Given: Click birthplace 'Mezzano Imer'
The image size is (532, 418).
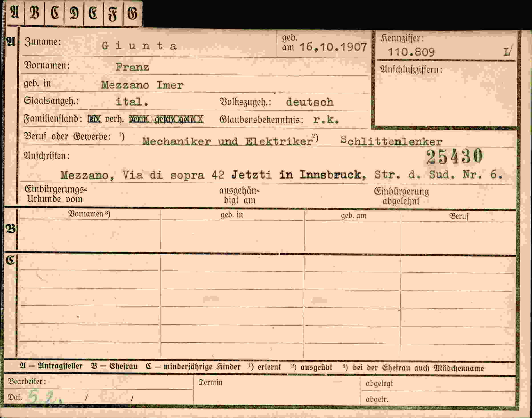Looking at the screenshot, I should coord(142,85).
